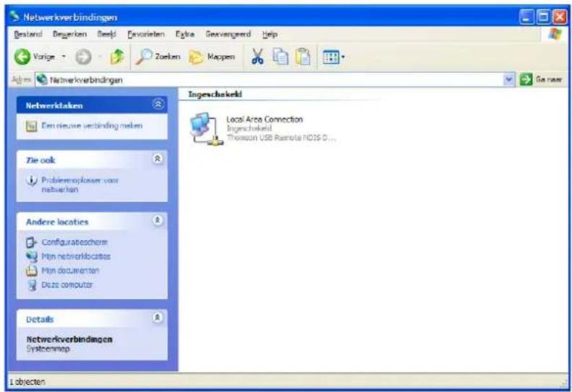Image resolution: width=572 pixels, height=392 pixels.
Task: Click the Ga naar go button
Action: point(542,79)
